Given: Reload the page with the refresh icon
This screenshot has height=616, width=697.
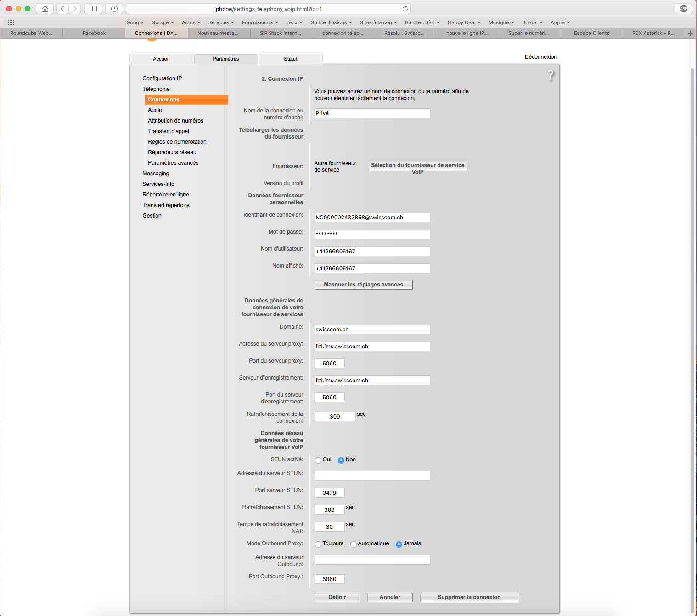Looking at the screenshot, I should click(x=405, y=9).
